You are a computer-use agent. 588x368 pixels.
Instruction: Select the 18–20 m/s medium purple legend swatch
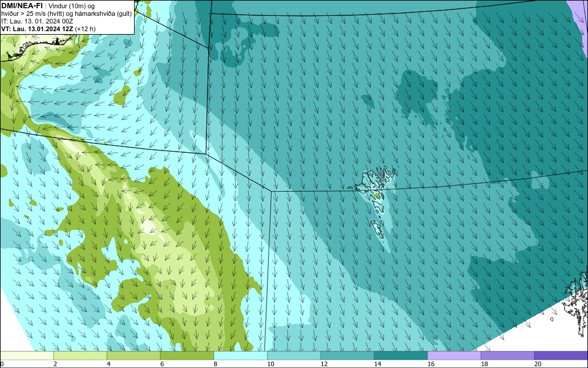[508, 355]
